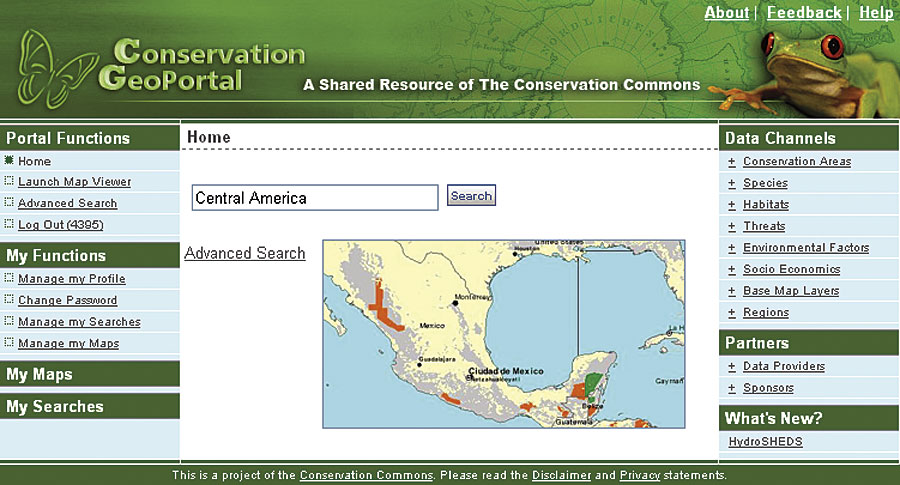The height and width of the screenshot is (485, 900).
Task: Click the Search button
Action: (471, 196)
